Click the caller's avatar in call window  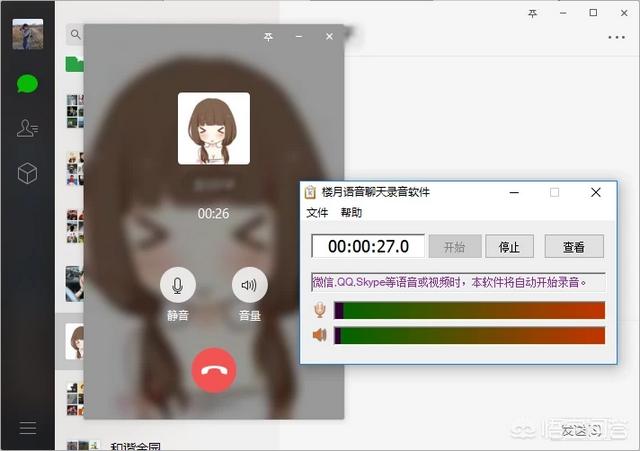pos(213,128)
